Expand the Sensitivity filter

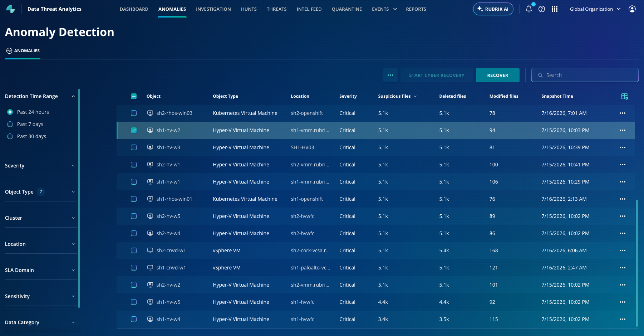pos(73,296)
